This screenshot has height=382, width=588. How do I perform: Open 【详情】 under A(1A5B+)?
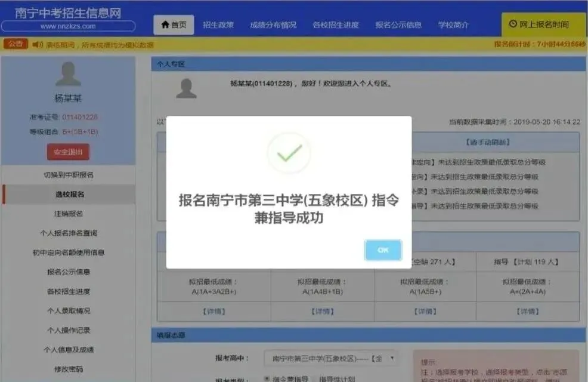425,312
